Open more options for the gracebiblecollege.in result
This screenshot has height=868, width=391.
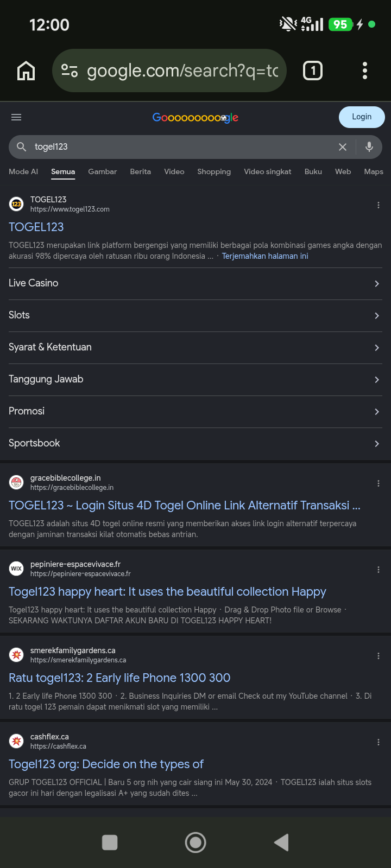point(379,483)
